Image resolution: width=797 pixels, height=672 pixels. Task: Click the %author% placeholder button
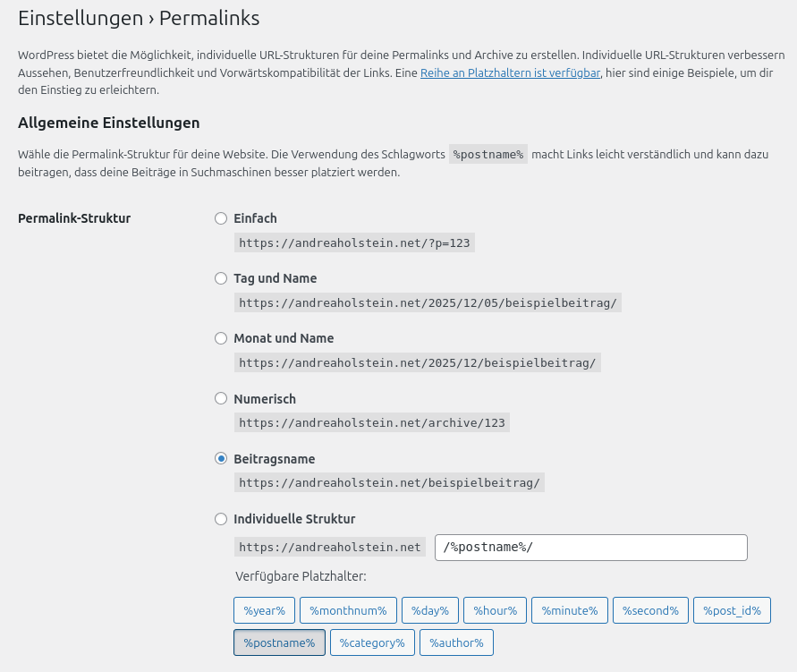456,642
